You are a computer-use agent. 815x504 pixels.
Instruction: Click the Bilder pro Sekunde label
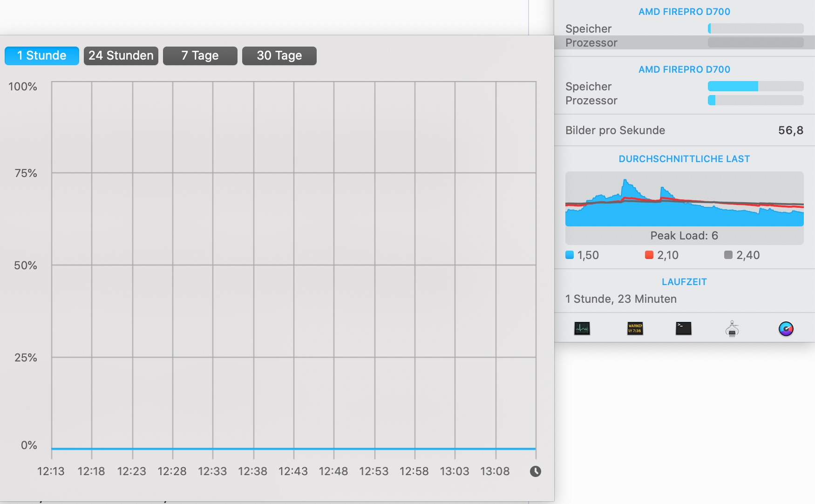click(x=615, y=130)
